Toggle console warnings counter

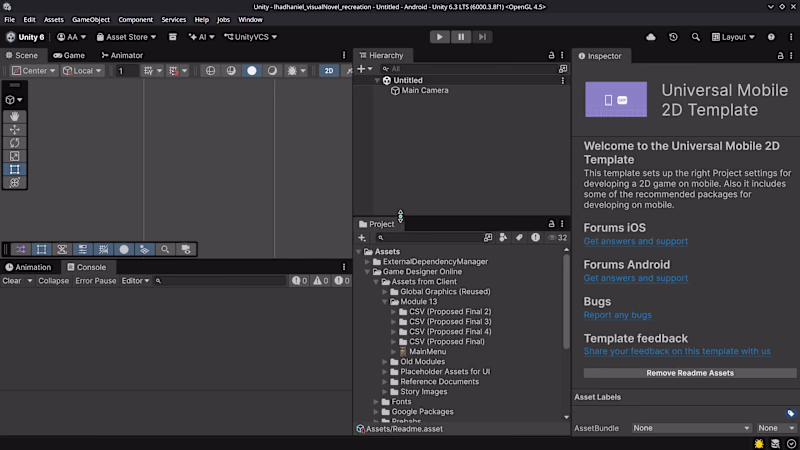coord(320,281)
